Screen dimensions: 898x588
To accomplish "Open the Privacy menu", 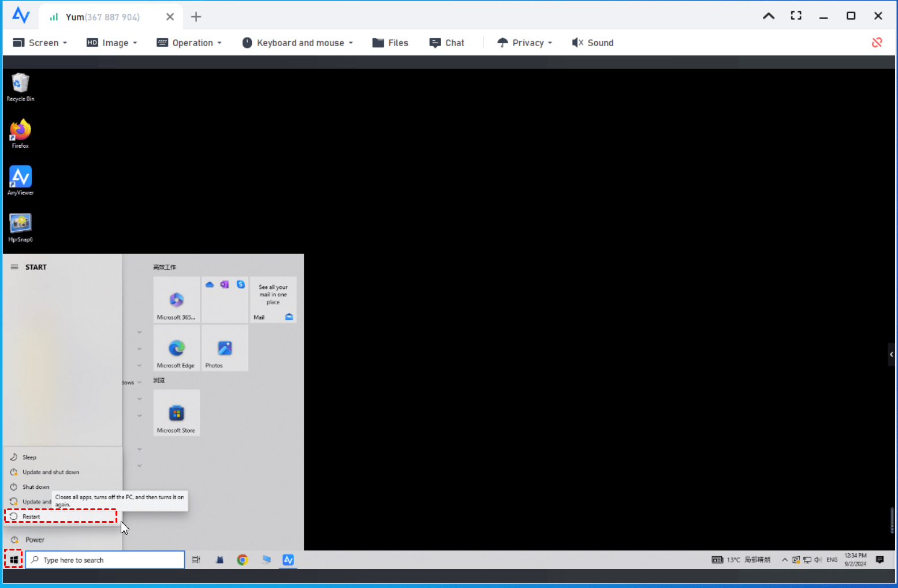I will click(525, 43).
